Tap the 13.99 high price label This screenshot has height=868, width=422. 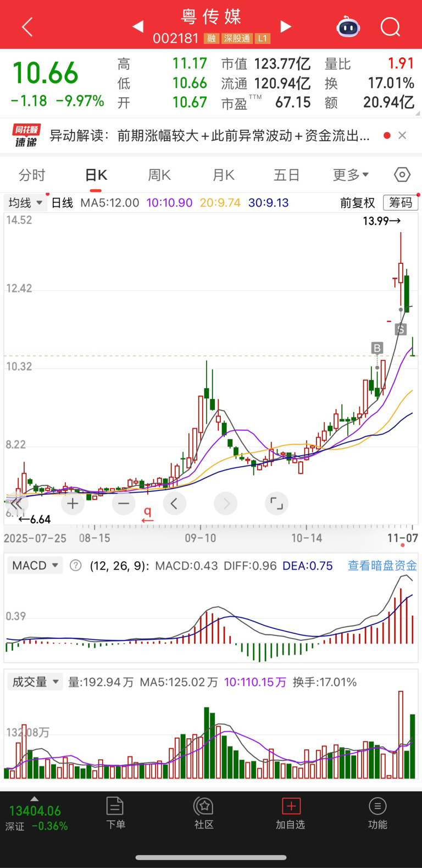tap(382, 221)
